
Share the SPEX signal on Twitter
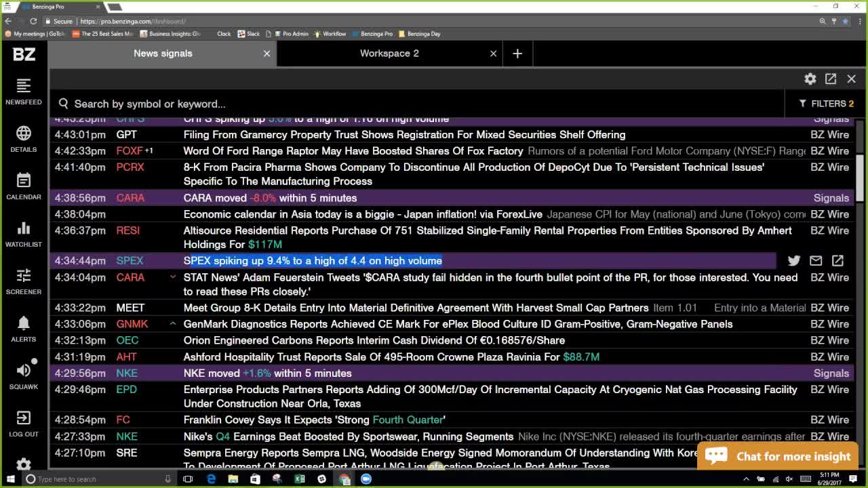tap(794, 260)
